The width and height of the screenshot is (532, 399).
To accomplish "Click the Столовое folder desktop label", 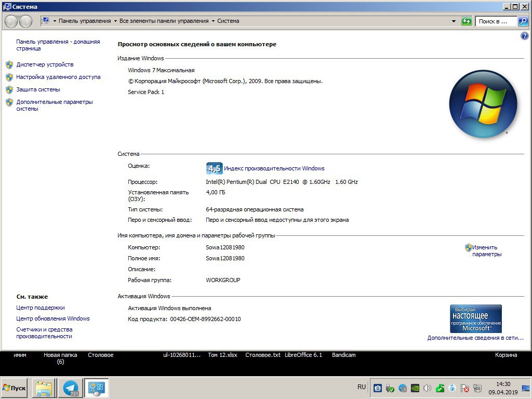I will (x=101, y=355).
